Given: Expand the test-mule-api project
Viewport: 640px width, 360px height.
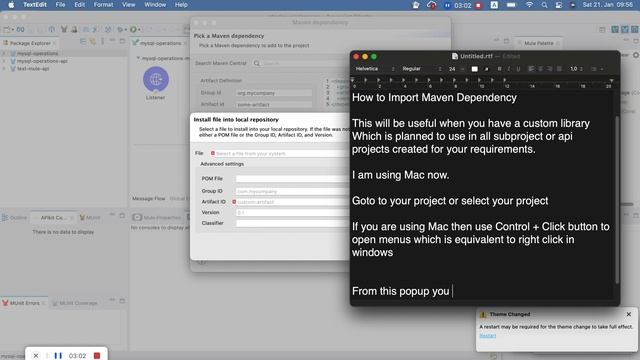Looking at the screenshot, I should 4,69.
